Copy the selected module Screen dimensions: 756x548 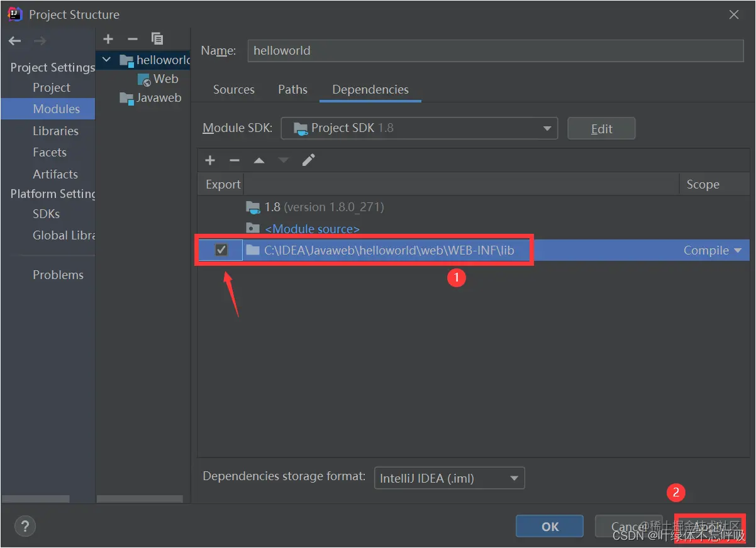[x=157, y=39]
